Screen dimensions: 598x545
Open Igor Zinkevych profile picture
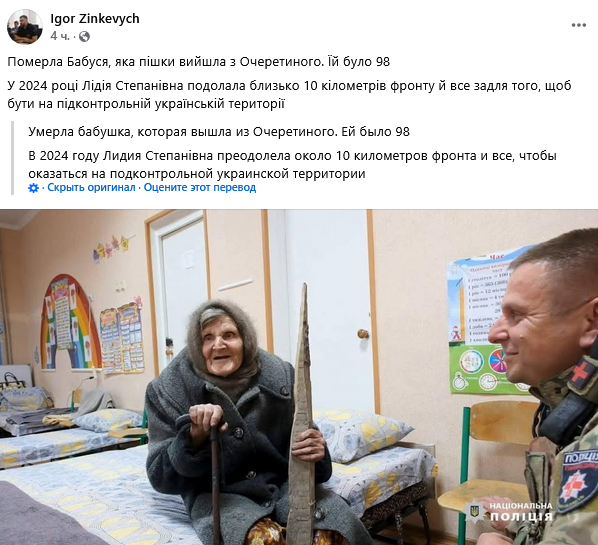(x=24, y=27)
